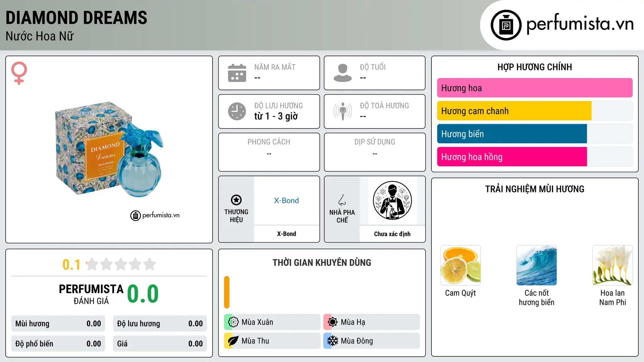The width and height of the screenshot is (644, 362).
Task: Click the sillage icon beside Độ toả hương
Action: click(x=343, y=111)
